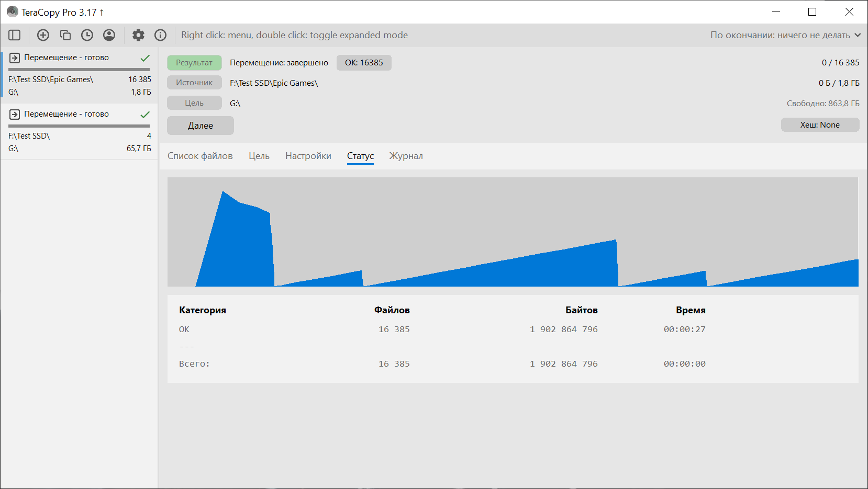868x489 pixels.
Task: Open the 'Цель' tab
Action: (x=259, y=156)
